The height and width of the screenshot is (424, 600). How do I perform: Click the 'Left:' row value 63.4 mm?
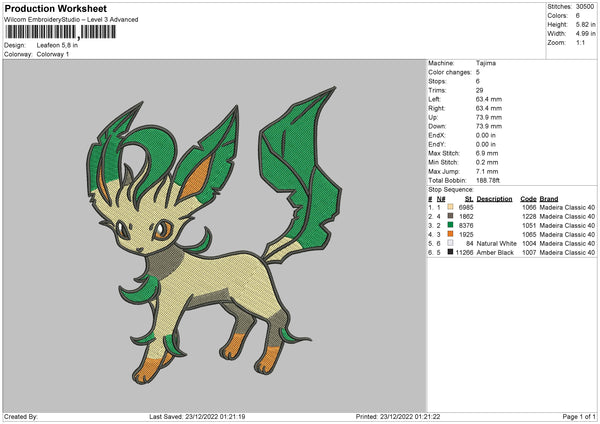489,99
